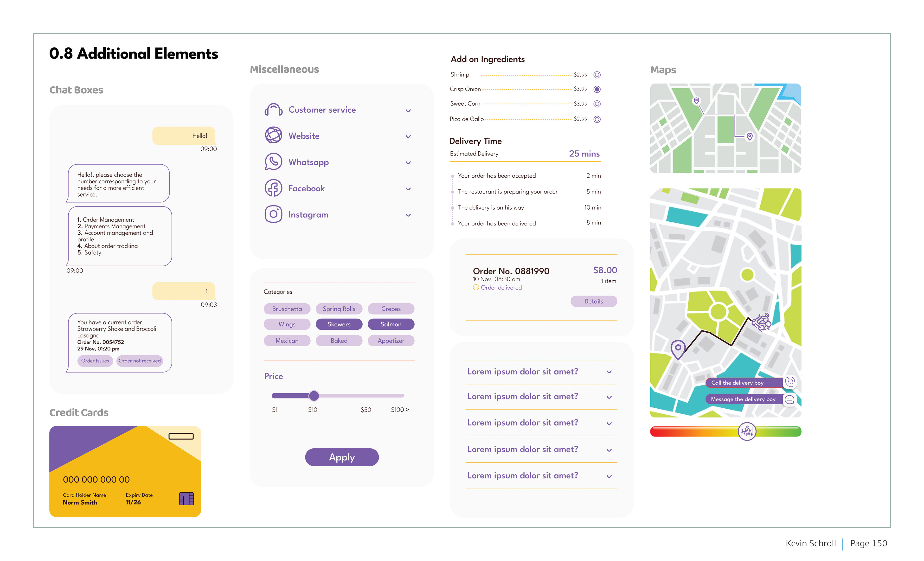Viewport: 924px width, 561px height.
Task: Click the Facebook logo icon
Action: 273,188
